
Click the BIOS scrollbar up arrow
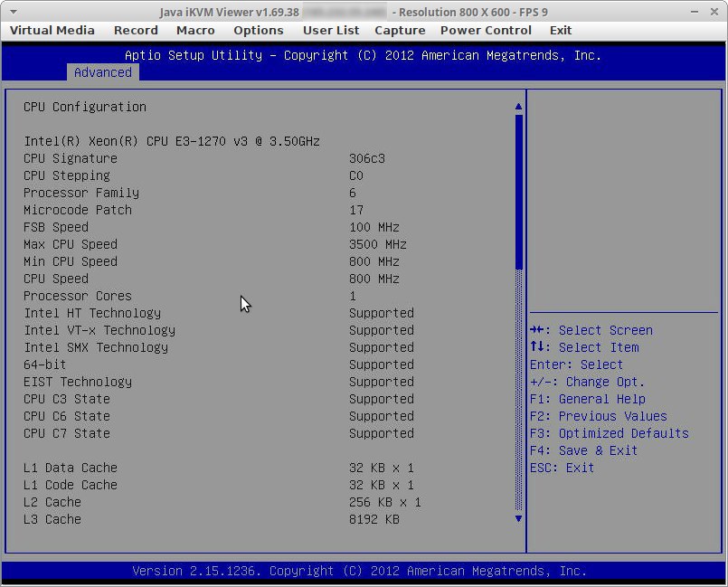tap(518, 107)
